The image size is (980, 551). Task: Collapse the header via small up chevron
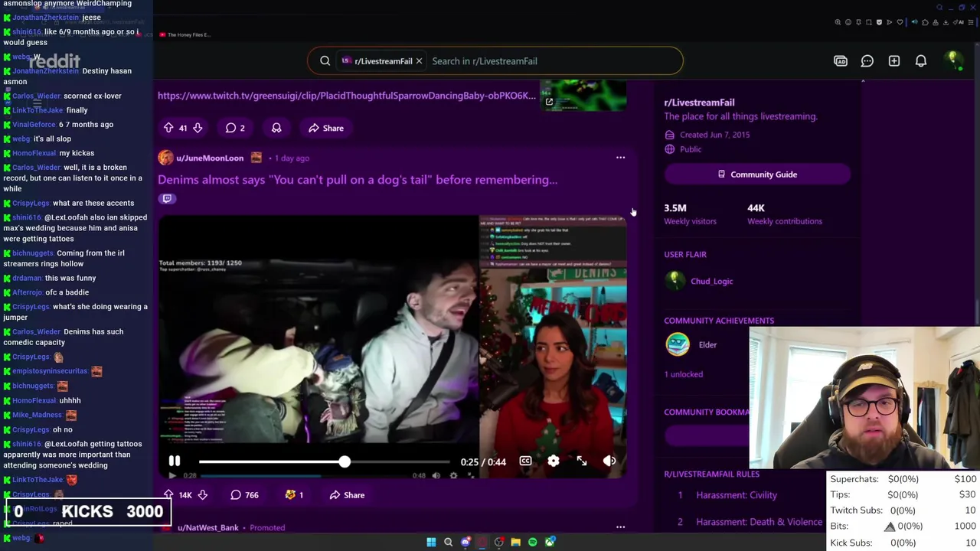[x=863, y=80]
